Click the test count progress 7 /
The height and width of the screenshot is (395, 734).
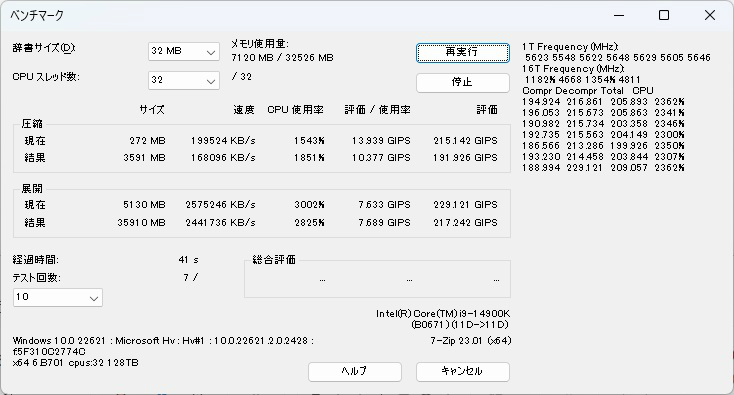pyautogui.click(x=191, y=278)
